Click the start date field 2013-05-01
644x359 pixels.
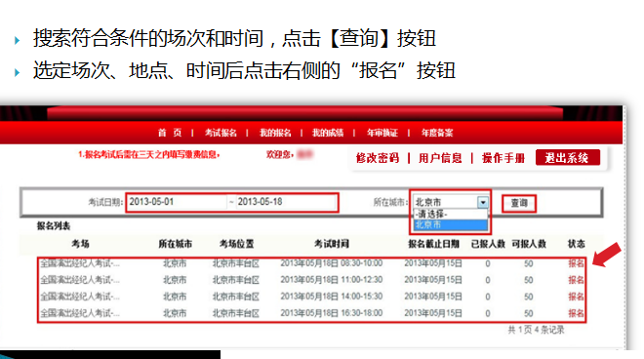(x=177, y=202)
